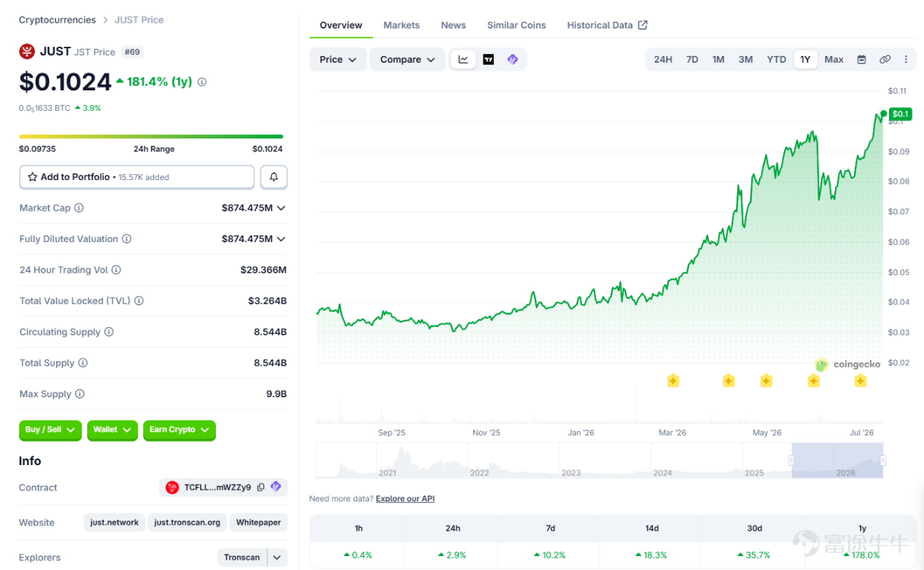Click the Circulating Supply info icon
Screen dimensions: 924x570
(109, 332)
